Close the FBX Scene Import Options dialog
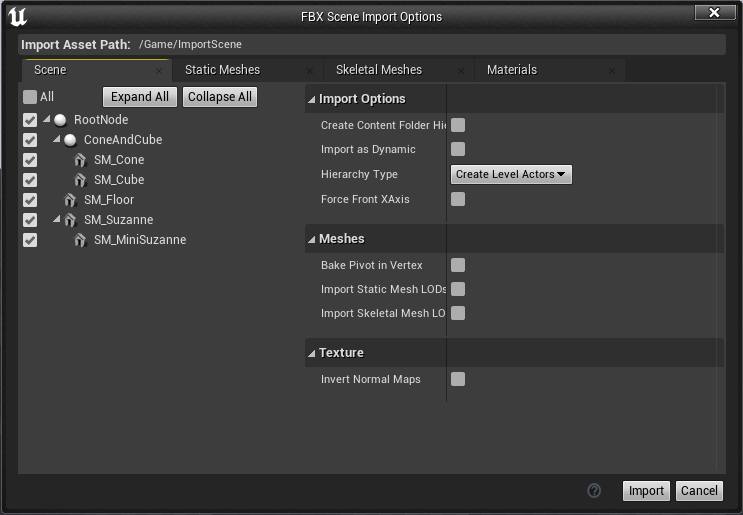This screenshot has height=515, width=743. tap(714, 12)
